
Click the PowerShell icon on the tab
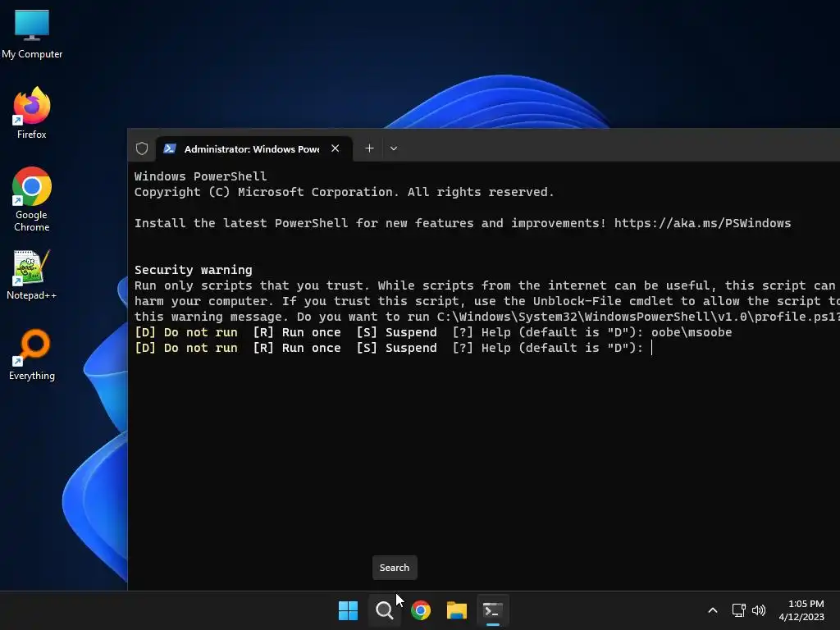pyautogui.click(x=169, y=148)
